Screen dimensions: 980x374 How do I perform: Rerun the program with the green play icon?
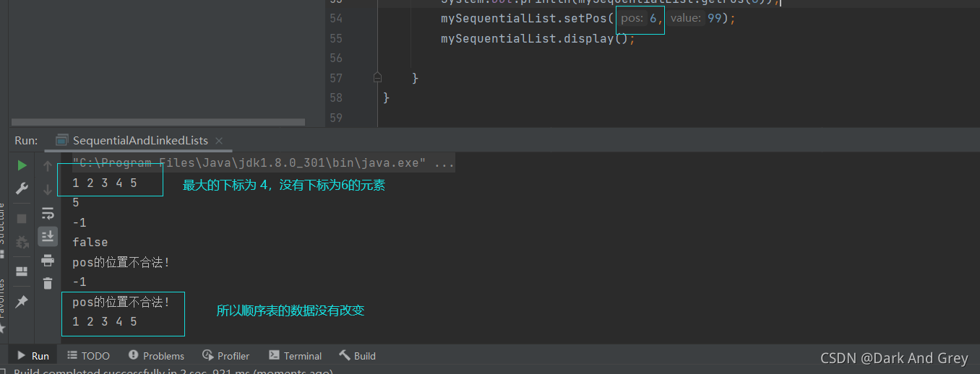click(x=22, y=165)
